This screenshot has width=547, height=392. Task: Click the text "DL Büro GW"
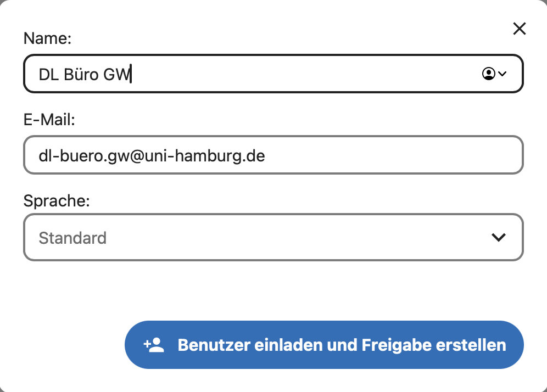click(x=85, y=74)
